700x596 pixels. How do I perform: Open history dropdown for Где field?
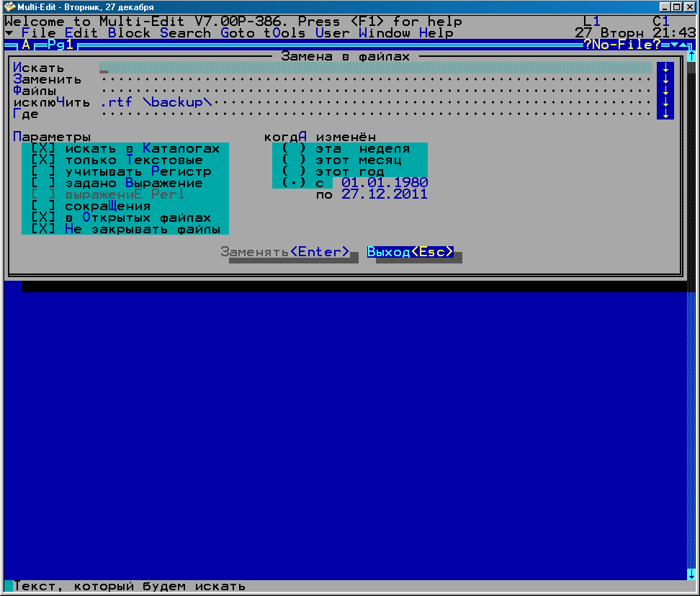click(x=665, y=114)
